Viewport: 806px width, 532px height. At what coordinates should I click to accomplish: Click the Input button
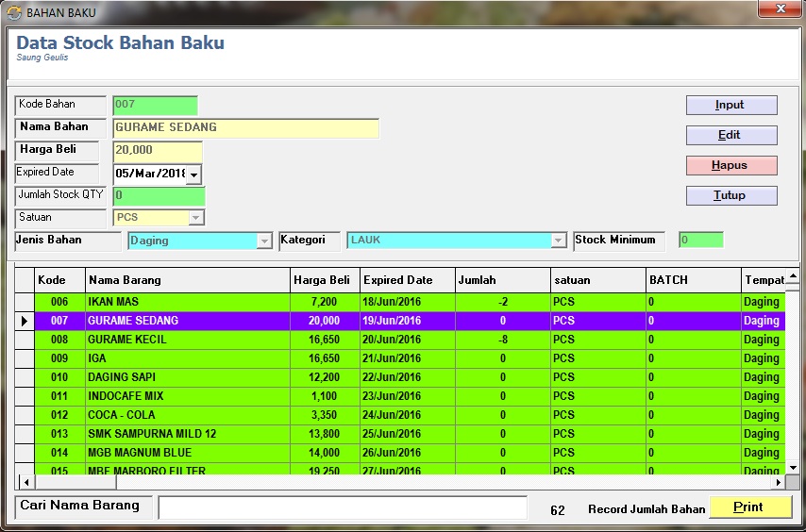[731, 105]
